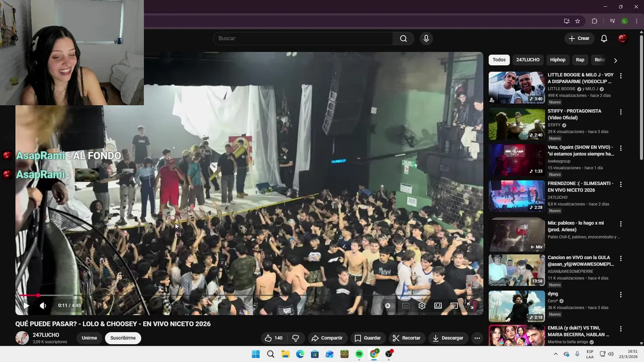Open Microsoft Edge from taskbar
The width and height of the screenshot is (644, 362).
[300, 354]
